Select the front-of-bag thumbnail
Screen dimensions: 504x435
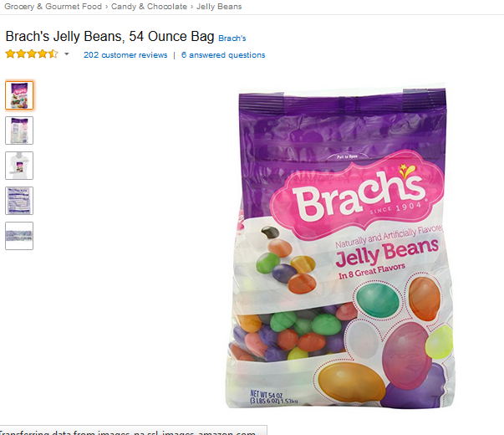(x=19, y=95)
